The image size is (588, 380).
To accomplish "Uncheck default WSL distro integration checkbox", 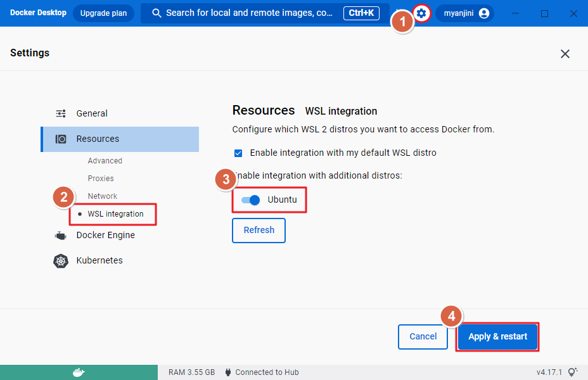I will point(238,153).
